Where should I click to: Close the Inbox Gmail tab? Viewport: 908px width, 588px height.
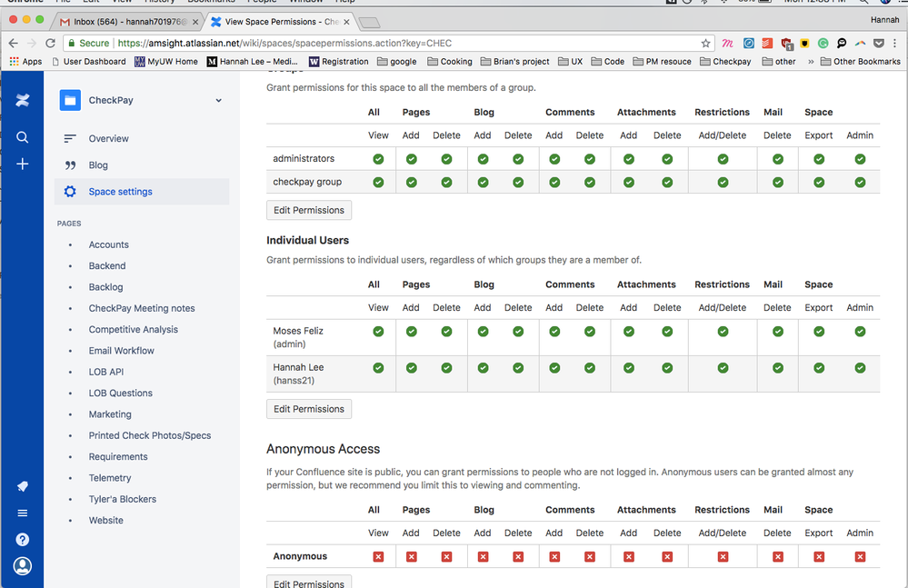coord(195,22)
